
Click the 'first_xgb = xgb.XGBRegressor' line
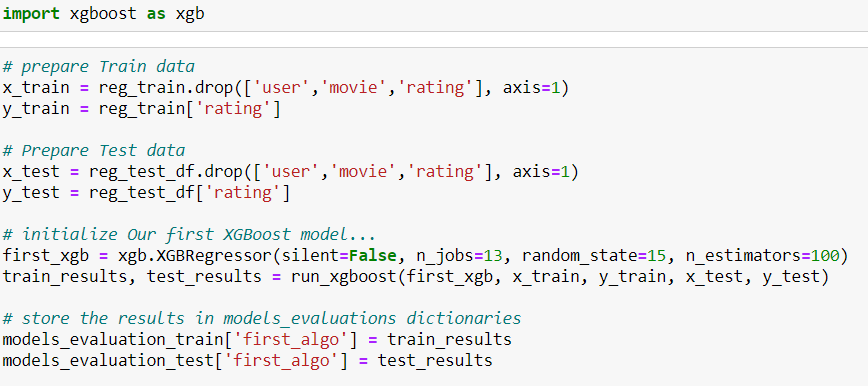(425, 256)
